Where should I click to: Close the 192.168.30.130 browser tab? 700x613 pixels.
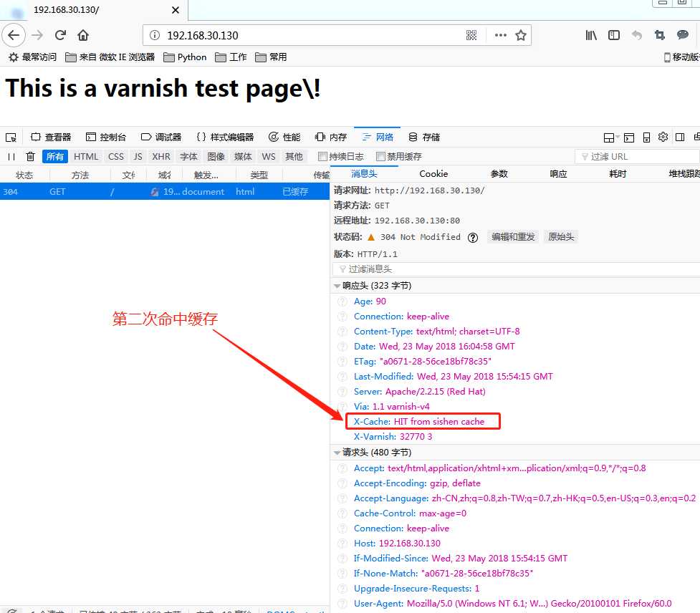click(x=176, y=10)
